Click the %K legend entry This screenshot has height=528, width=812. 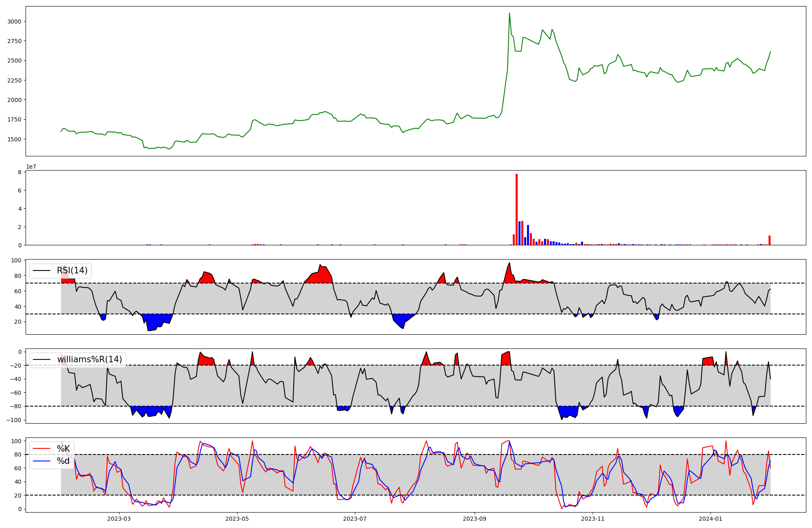click(x=63, y=449)
